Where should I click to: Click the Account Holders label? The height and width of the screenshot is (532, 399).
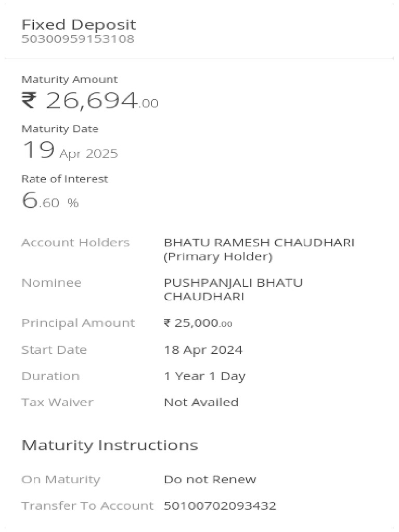click(75, 243)
